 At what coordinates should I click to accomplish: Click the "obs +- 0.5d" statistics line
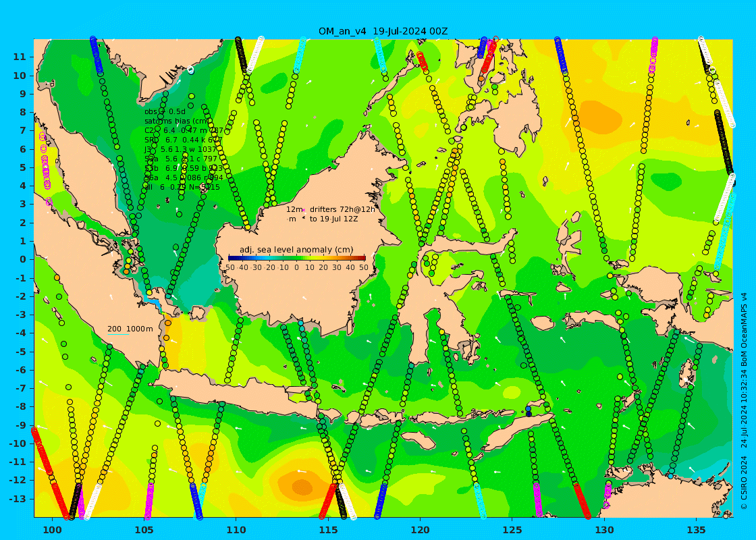165,112
